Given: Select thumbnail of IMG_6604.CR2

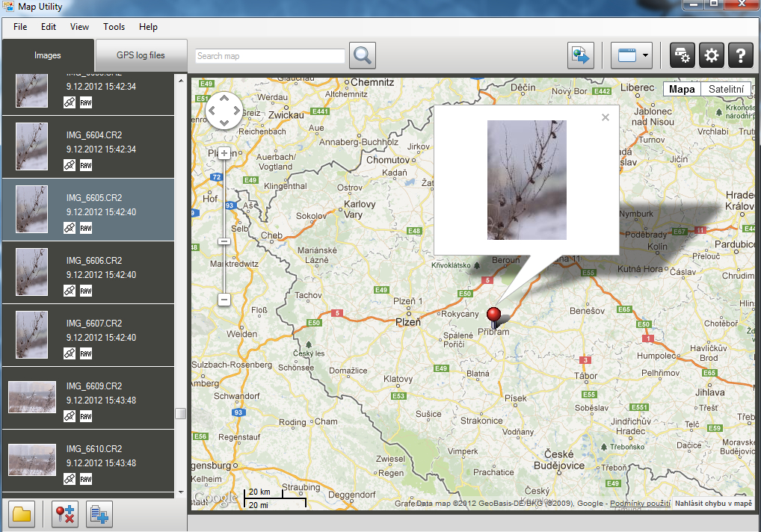Looking at the screenshot, I should pyautogui.click(x=32, y=146).
